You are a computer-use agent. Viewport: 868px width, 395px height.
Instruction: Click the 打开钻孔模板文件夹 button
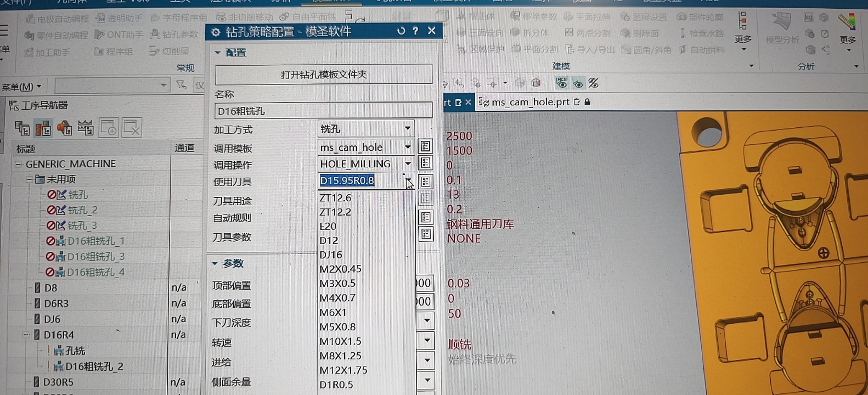(x=324, y=75)
